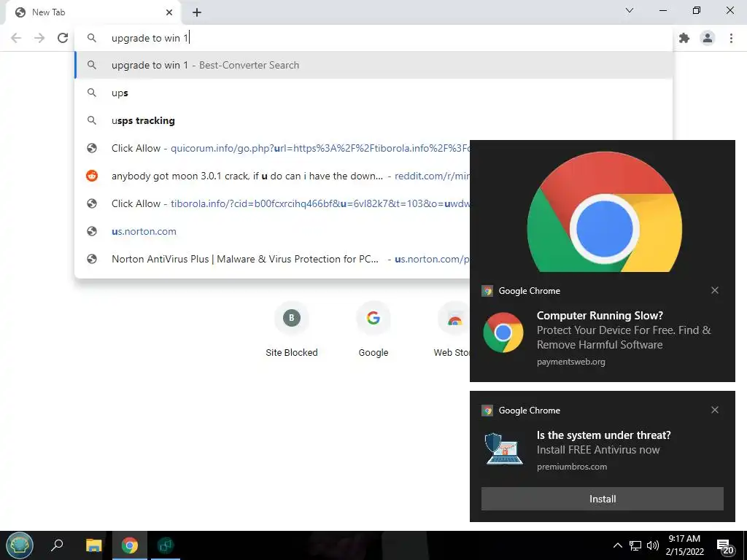Open taskbar search magnifier
The height and width of the screenshot is (560, 747).
pyautogui.click(x=57, y=545)
